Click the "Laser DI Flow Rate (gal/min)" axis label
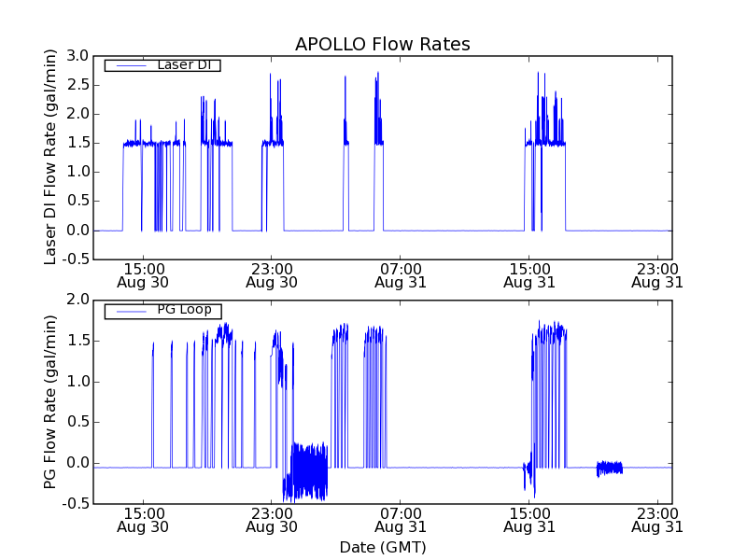Image resolution: width=747 pixels, height=560 pixels. pos(50,157)
